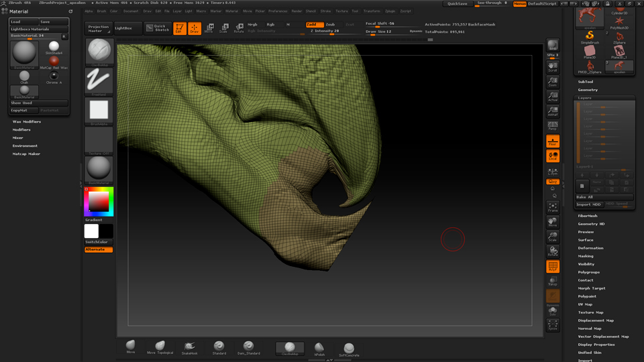Select the SkinShade4 material thumbnail

pyautogui.click(x=54, y=48)
